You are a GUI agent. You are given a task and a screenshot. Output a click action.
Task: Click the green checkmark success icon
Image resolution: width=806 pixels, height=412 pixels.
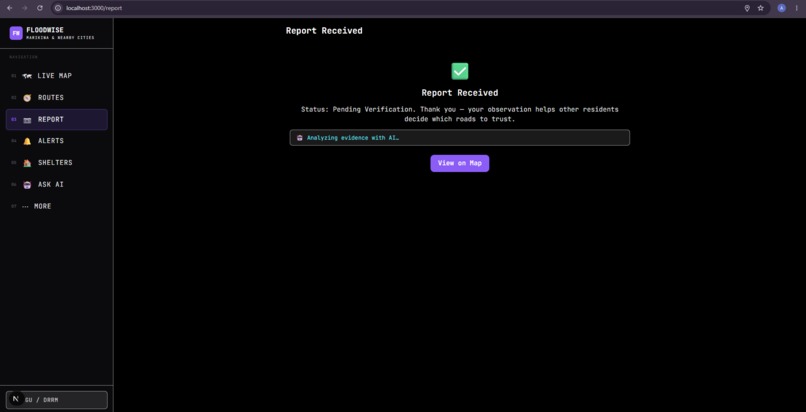tap(460, 71)
